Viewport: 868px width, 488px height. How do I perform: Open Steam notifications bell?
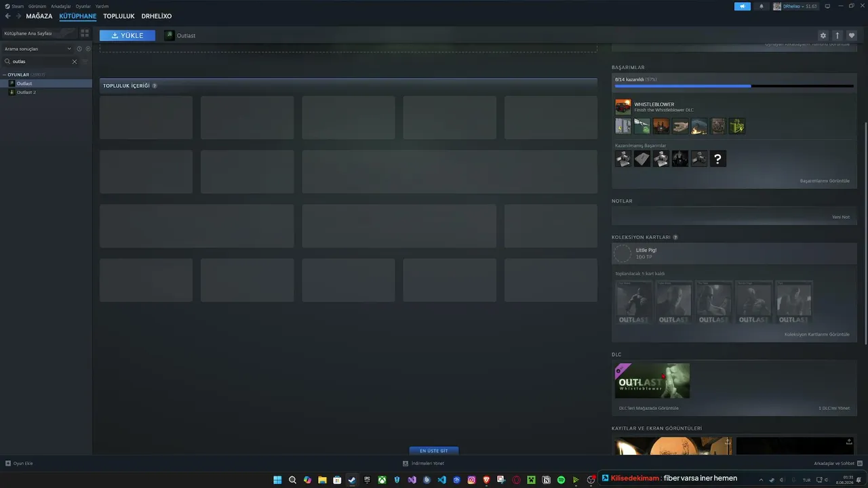click(761, 6)
